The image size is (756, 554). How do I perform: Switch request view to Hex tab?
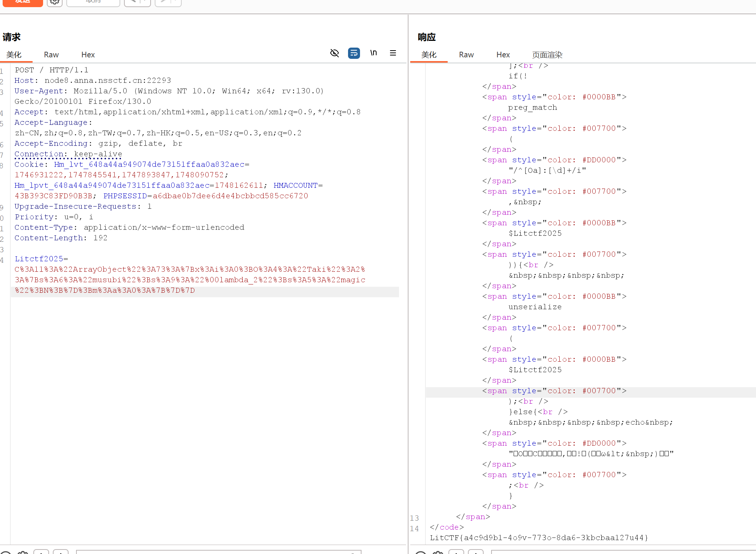[x=88, y=55]
